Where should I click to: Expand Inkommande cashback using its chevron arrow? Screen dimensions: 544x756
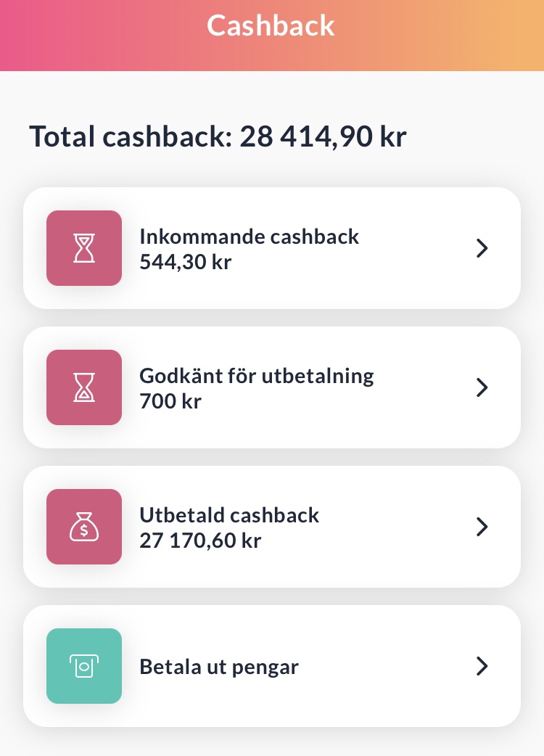point(482,248)
